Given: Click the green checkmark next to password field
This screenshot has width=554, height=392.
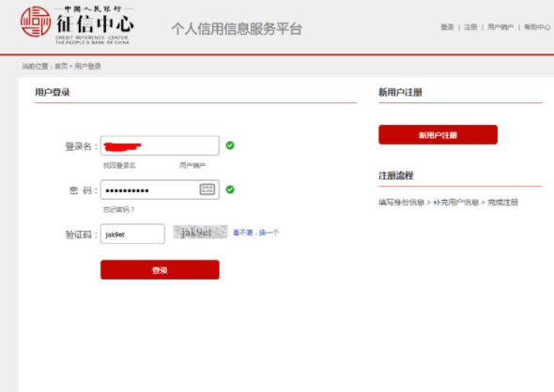Looking at the screenshot, I should click(230, 189).
